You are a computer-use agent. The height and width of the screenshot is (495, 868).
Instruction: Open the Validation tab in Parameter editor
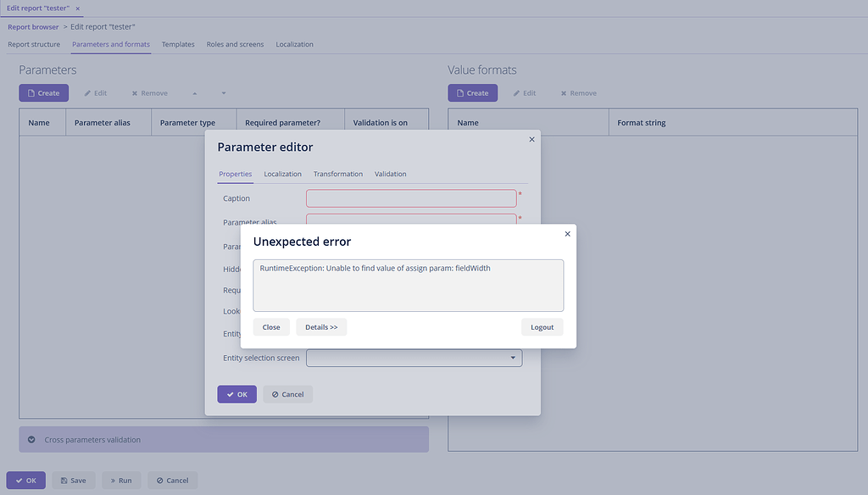tap(390, 174)
